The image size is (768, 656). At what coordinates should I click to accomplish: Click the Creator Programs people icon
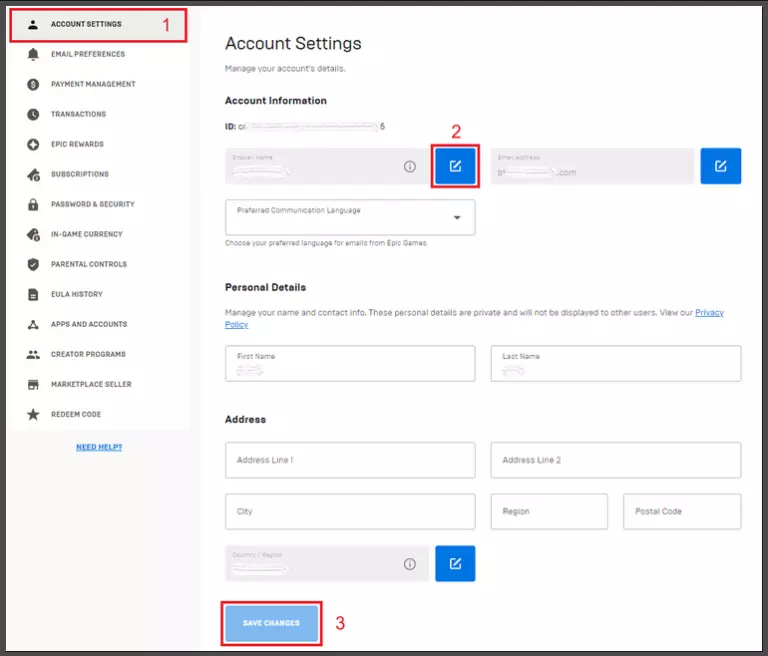click(33, 354)
